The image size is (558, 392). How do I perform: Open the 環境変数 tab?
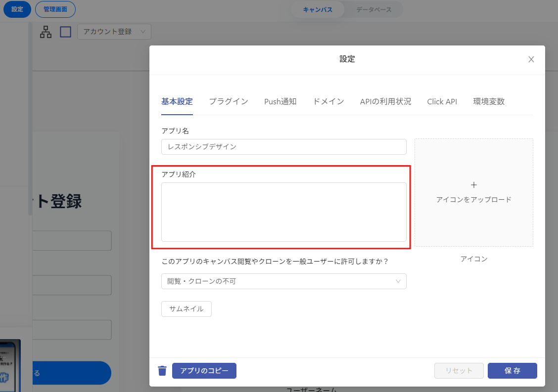pos(489,102)
